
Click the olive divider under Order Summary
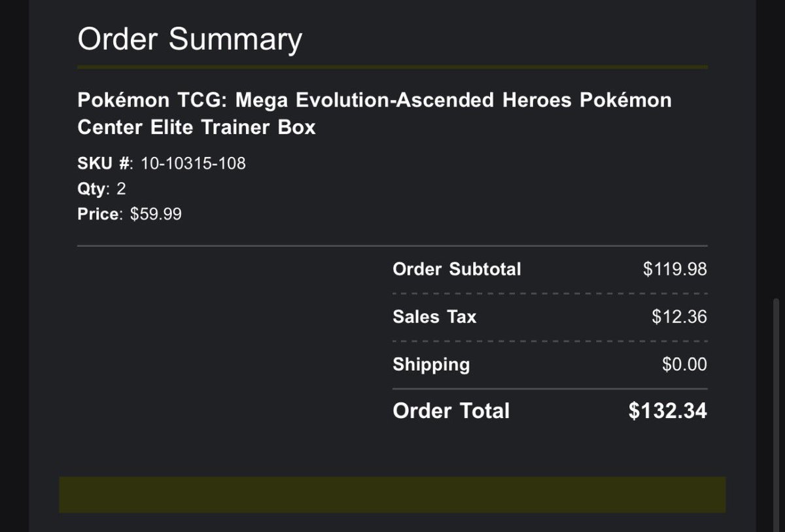(x=392, y=67)
